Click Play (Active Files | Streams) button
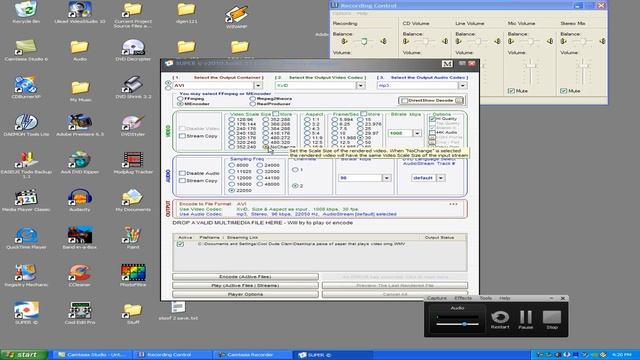Screen dimensions: 640x360 pos(245,285)
